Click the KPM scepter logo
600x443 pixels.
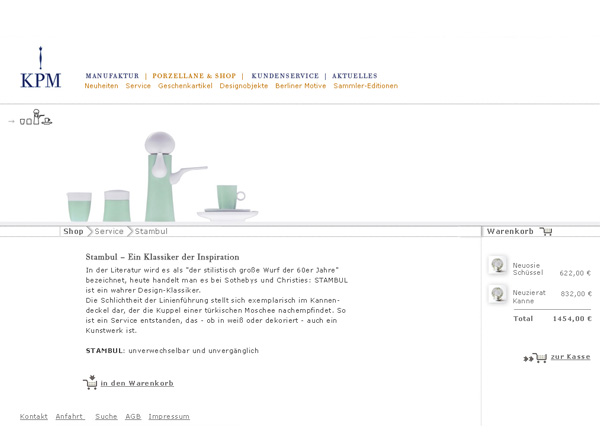(x=40, y=68)
